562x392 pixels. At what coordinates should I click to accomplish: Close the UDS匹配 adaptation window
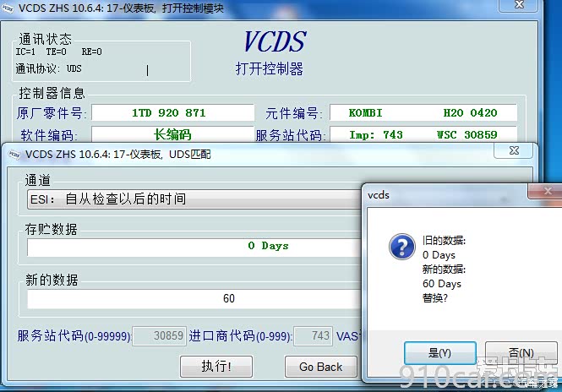pos(514,150)
